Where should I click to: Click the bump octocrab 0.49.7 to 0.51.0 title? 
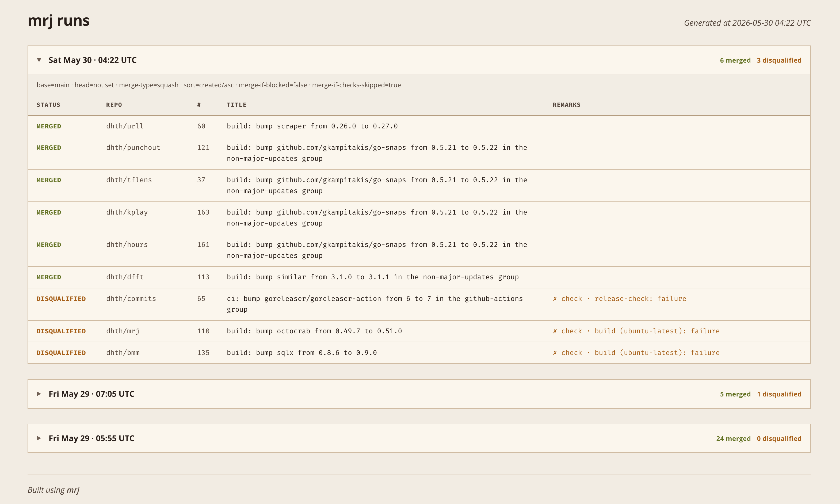pyautogui.click(x=314, y=331)
